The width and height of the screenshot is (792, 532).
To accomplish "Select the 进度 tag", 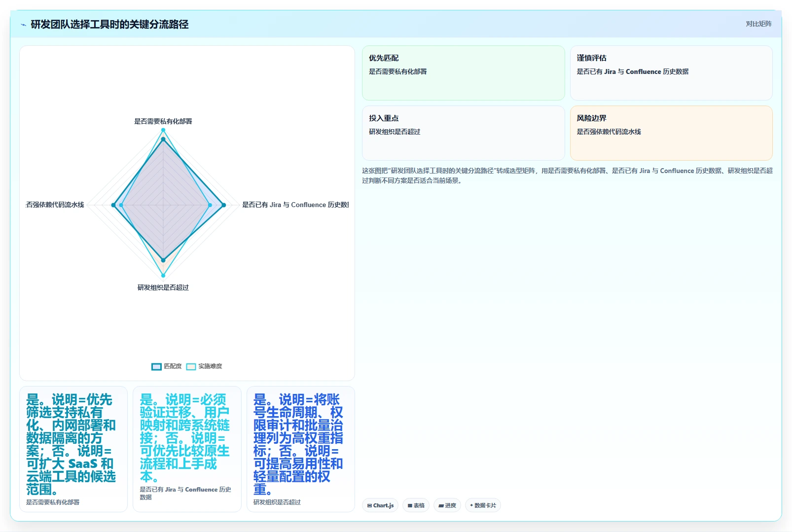I will pyautogui.click(x=447, y=505).
